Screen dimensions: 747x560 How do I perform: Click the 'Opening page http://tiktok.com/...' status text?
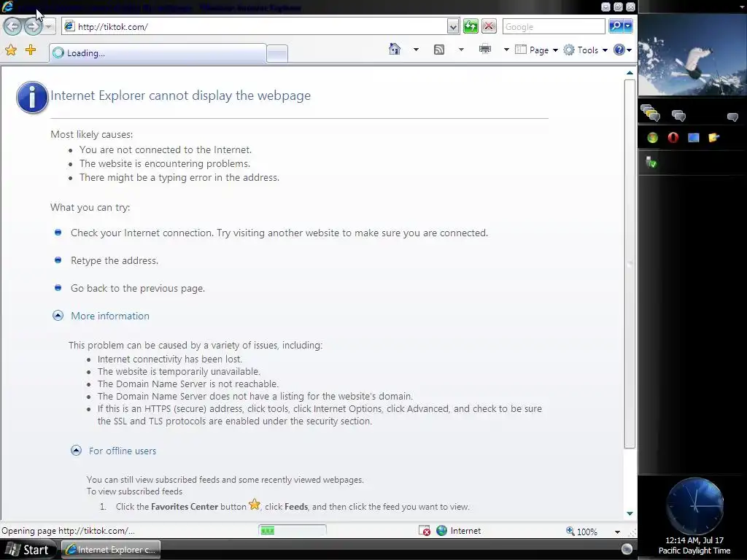[x=68, y=531]
